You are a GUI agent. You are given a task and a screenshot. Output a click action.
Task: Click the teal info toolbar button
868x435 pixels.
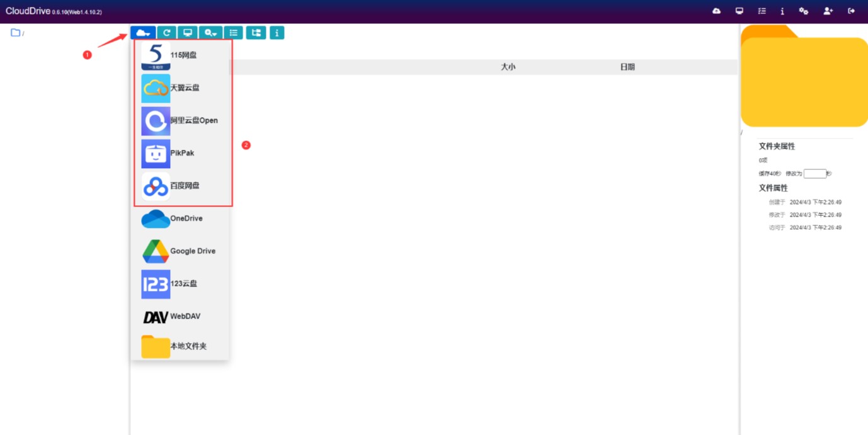coord(277,33)
